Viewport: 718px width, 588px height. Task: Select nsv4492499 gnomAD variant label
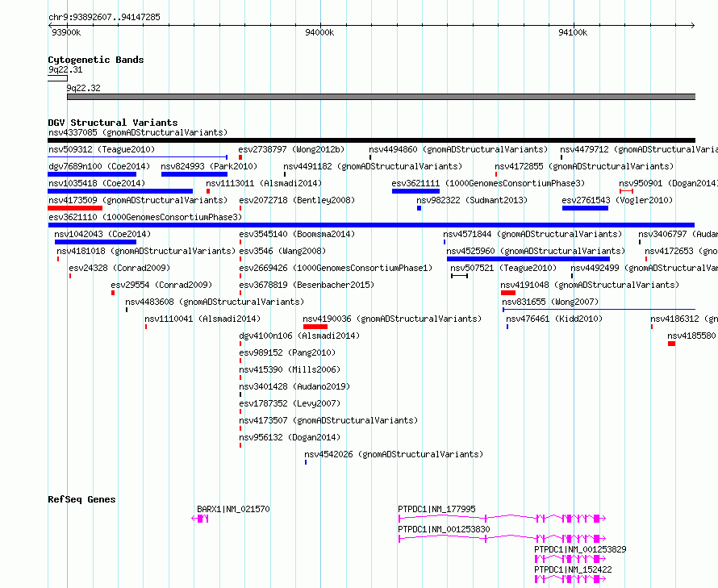tap(644, 269)
